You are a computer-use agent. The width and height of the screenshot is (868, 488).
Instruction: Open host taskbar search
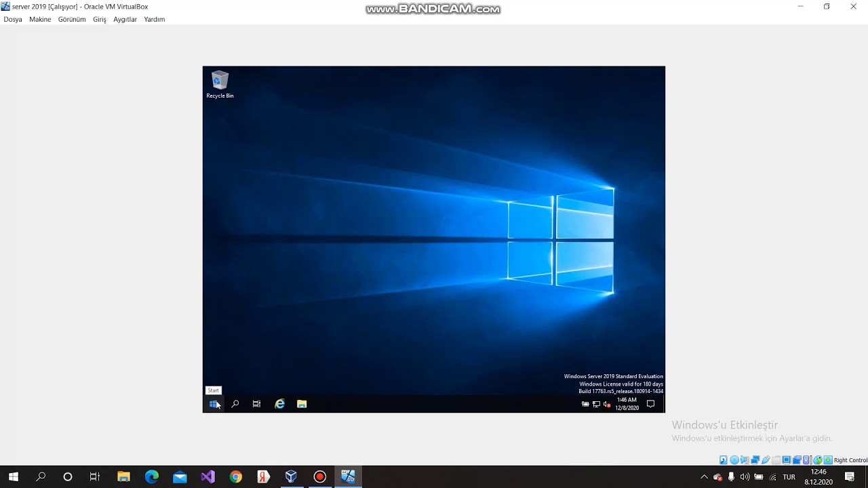[x=41, y=477]
